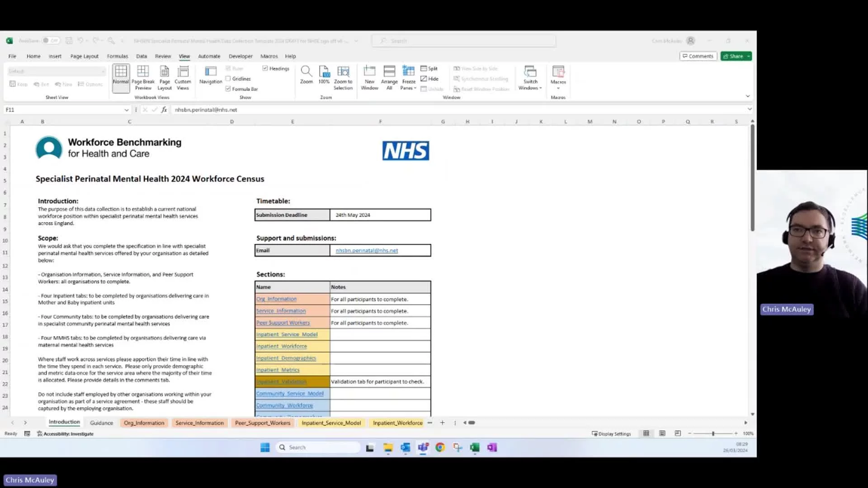Open the Zoom dialog
868x488 pixels.
tap(307, 75)
